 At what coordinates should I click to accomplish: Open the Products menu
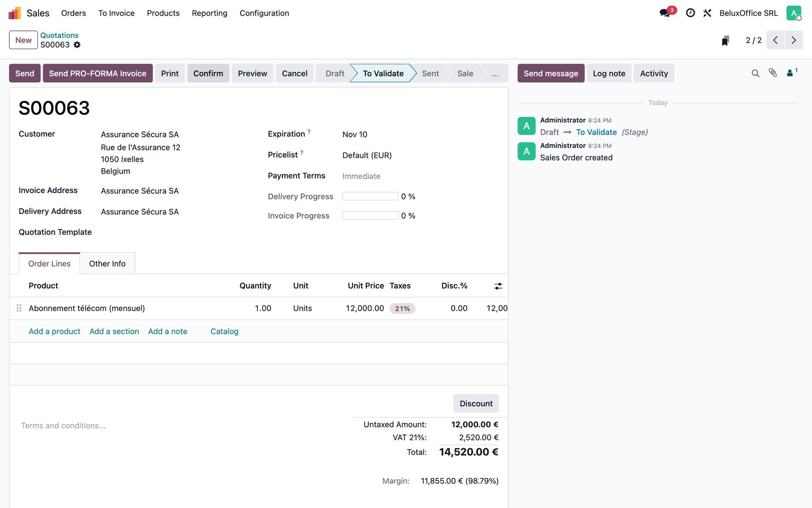point(163,13)
